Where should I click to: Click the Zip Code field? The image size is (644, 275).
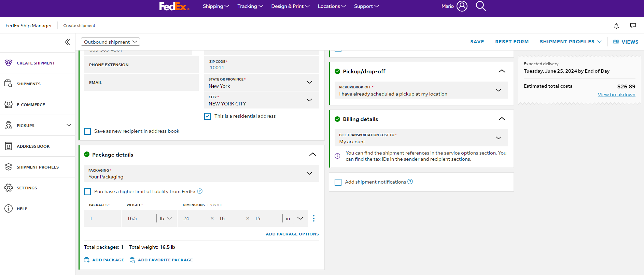click(262, 64)
